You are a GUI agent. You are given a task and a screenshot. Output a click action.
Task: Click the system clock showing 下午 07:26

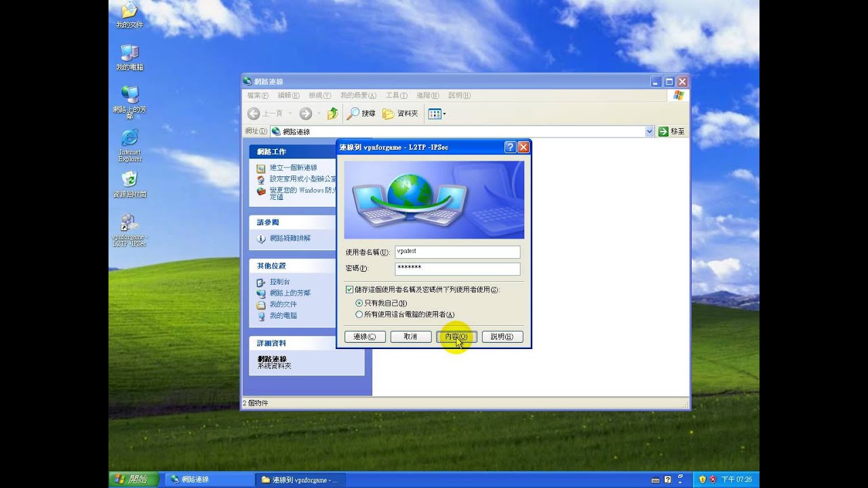[736, 480]
